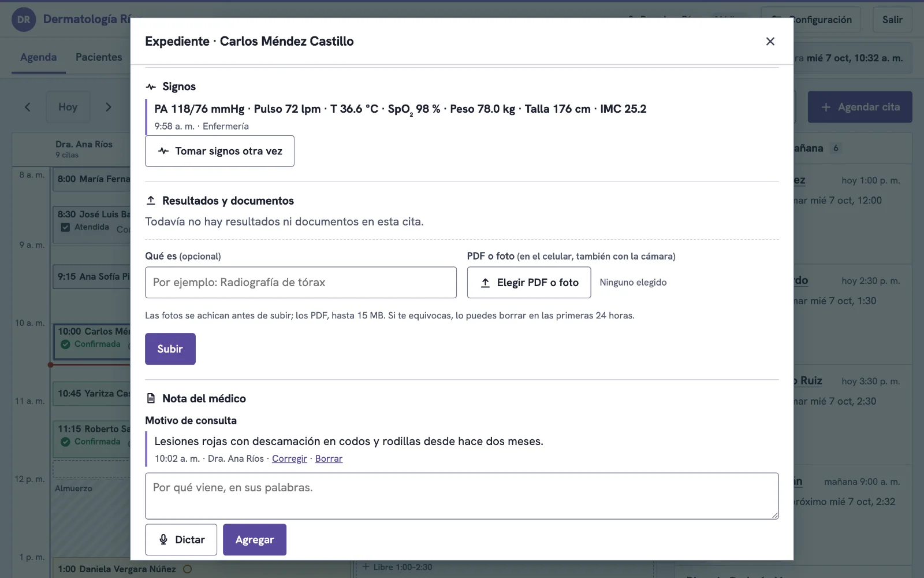Screen dimensions: 924x578
Task: Click the Resultados y documentos upload icon
Action: (x=151, y=201)
